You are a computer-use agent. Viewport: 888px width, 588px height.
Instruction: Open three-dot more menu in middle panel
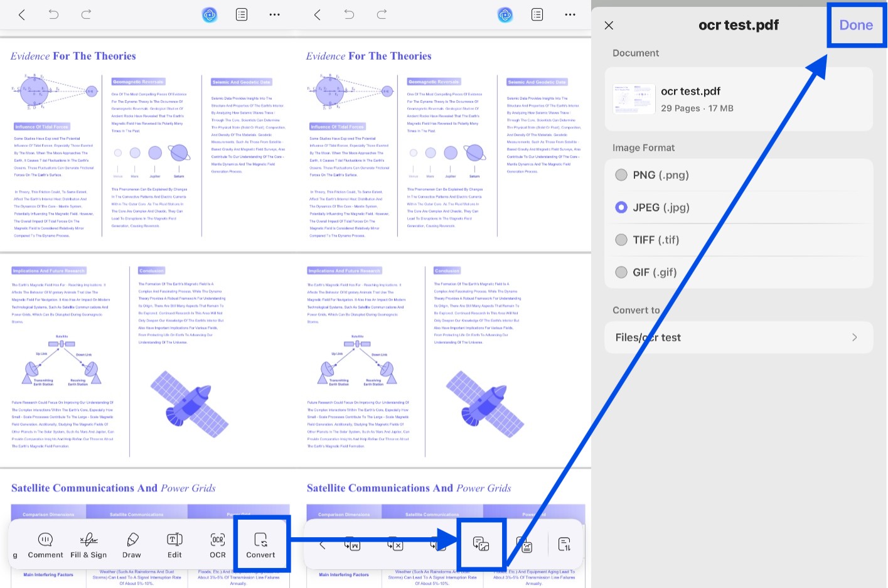click(570, 14)
